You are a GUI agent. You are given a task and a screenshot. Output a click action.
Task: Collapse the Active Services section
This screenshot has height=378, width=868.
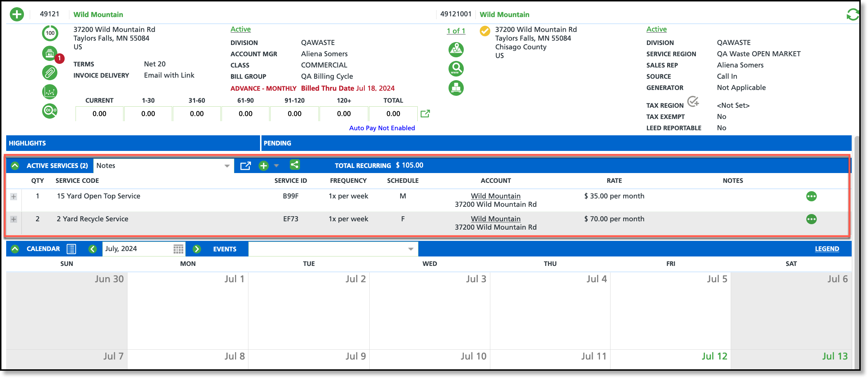[x=15, y=166]
